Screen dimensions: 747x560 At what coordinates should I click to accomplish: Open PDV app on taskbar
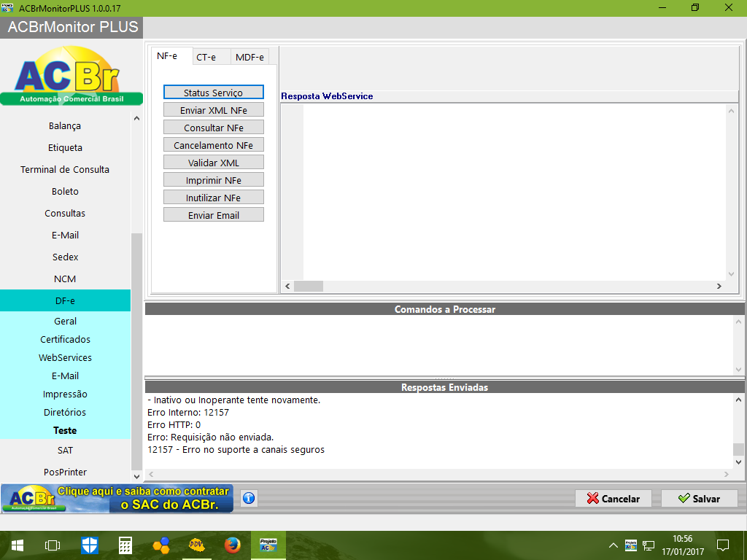(x=197, y=545)
